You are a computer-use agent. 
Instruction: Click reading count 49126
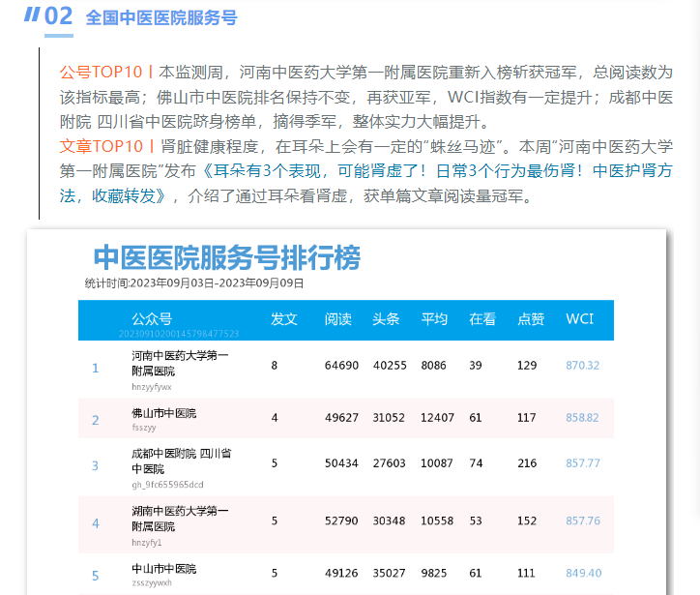pos(341,573)
